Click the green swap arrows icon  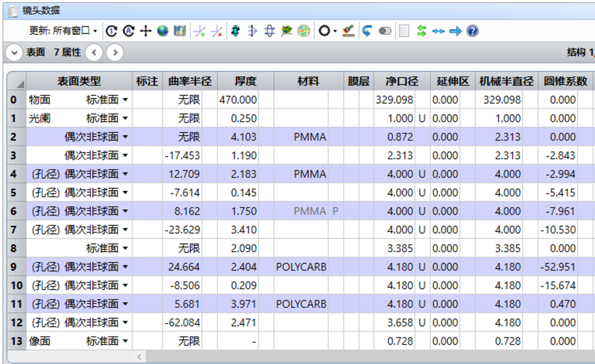coord(421,31)
